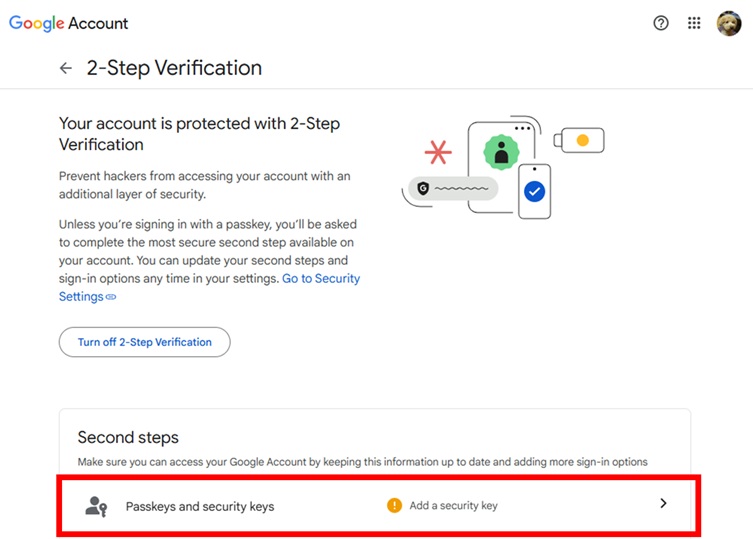Screen dimensions: 753x539
Task: Click the G password pill illustration
Action: pos(453,188)
